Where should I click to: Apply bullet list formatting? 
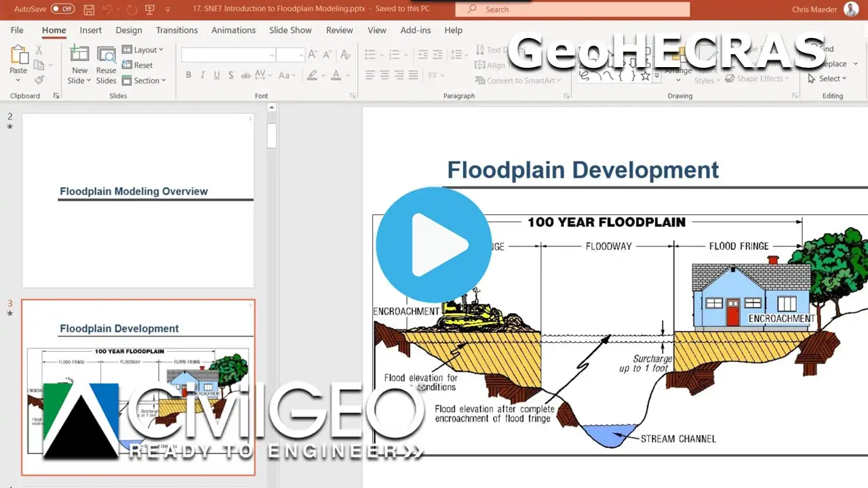pyautogui.click(x=368, y=54)
